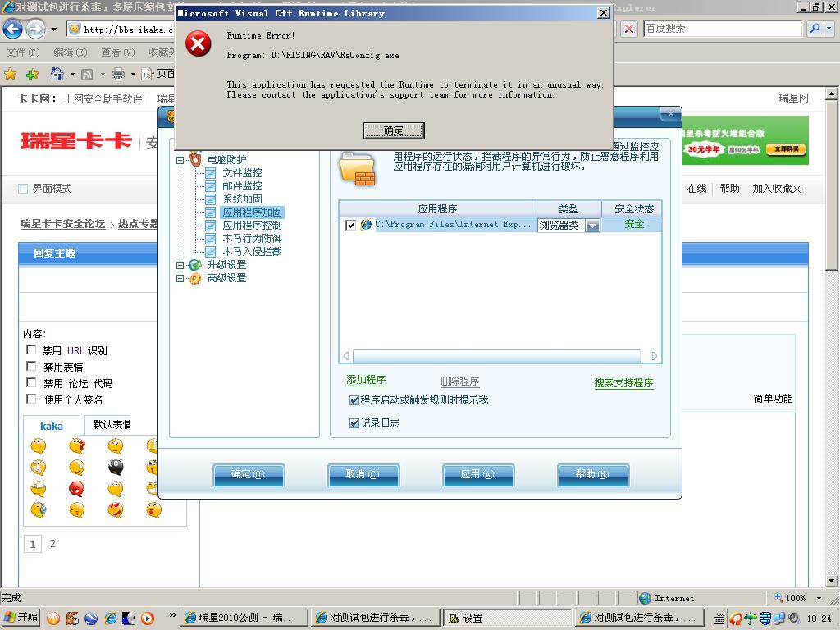Check 禁用 论坛 代码 option
Screen dimensions: 840x630
coord(32,382)
